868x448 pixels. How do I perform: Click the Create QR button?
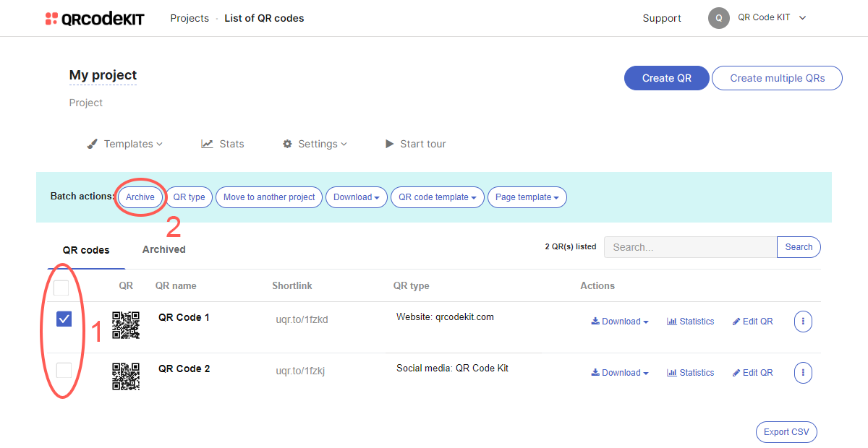click(x=666, y=78)
